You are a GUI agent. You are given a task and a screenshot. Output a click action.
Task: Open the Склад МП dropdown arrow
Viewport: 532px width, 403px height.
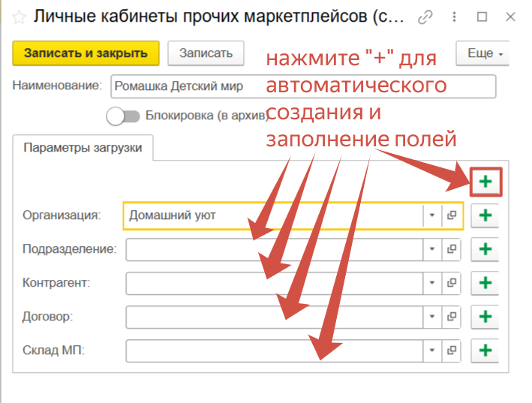click(432, 350)
